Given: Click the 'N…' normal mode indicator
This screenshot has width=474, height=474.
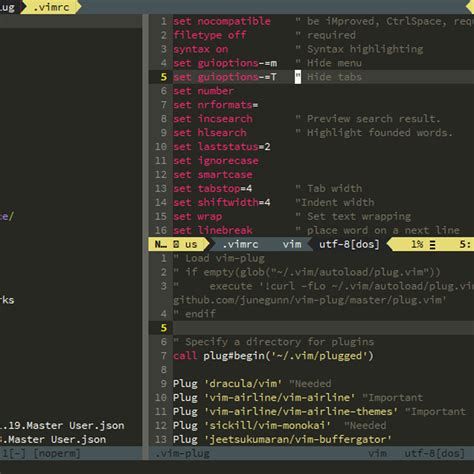Looking at the screenshot, I should [161, 244].
